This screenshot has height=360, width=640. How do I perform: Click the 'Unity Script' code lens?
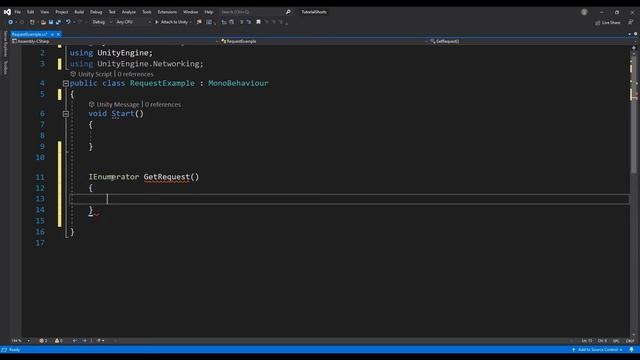(95, 74)
